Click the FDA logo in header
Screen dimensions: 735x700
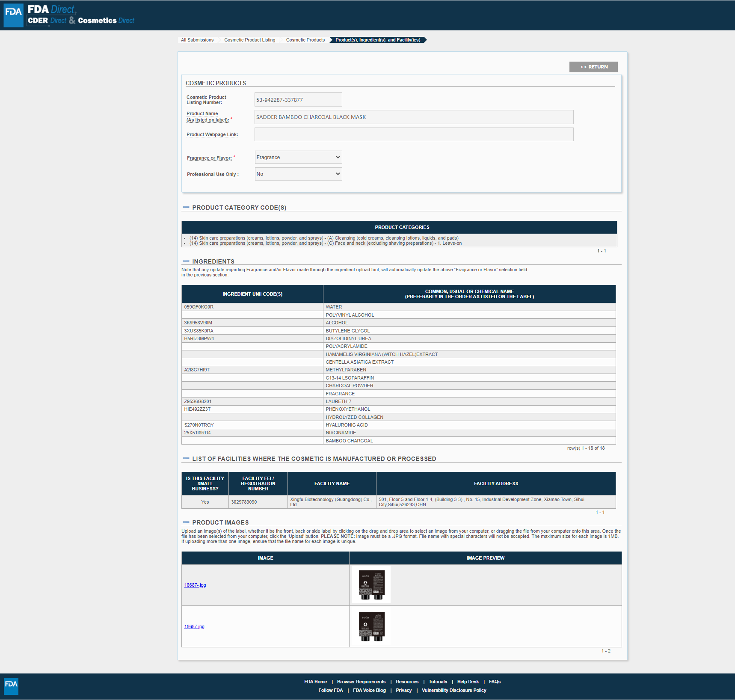tap(13, 15)
